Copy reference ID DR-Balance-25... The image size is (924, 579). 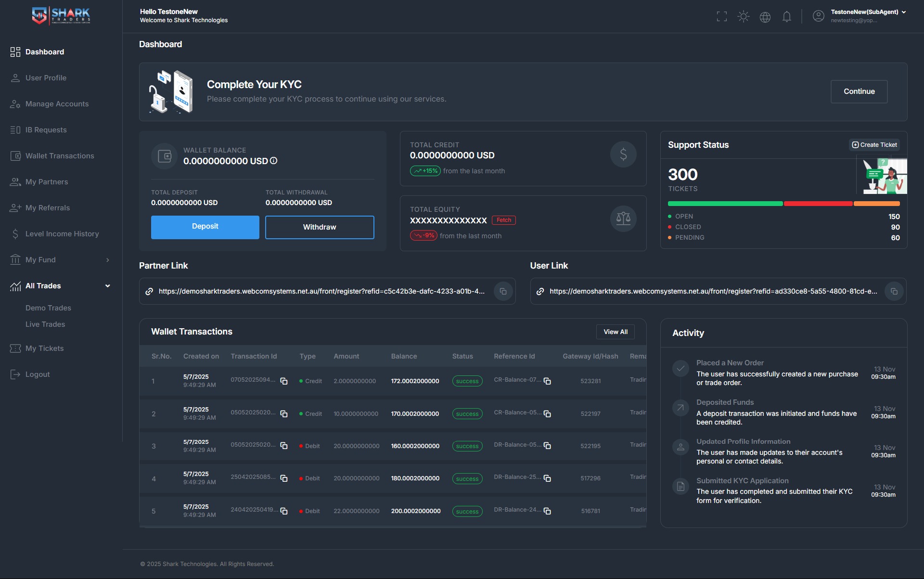[x=547, y=478]
